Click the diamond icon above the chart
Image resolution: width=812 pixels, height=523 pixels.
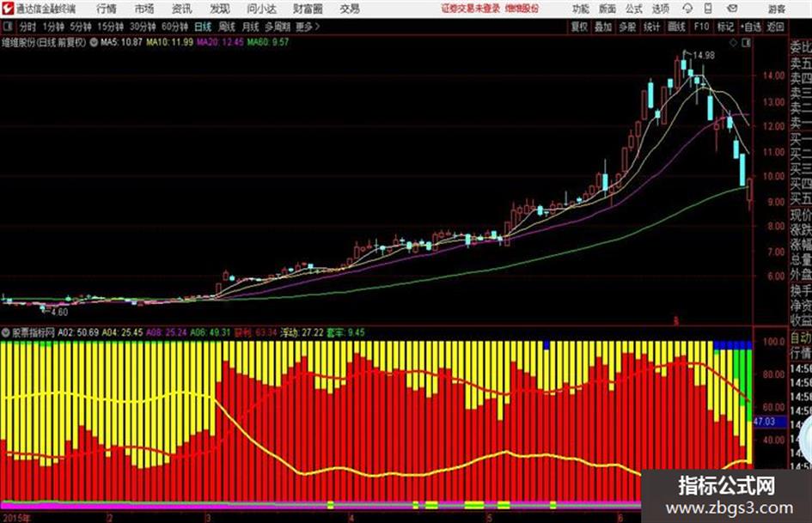coord(733,43)
